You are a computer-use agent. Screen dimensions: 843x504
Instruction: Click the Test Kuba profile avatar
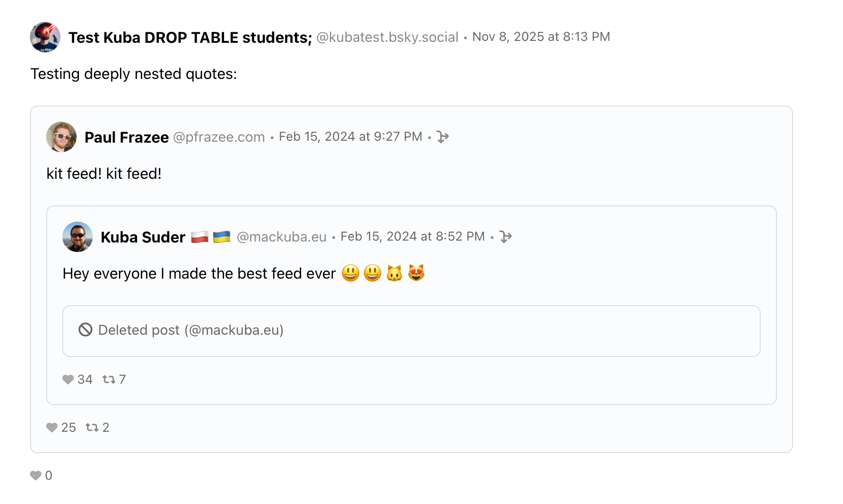click(45, 37)
